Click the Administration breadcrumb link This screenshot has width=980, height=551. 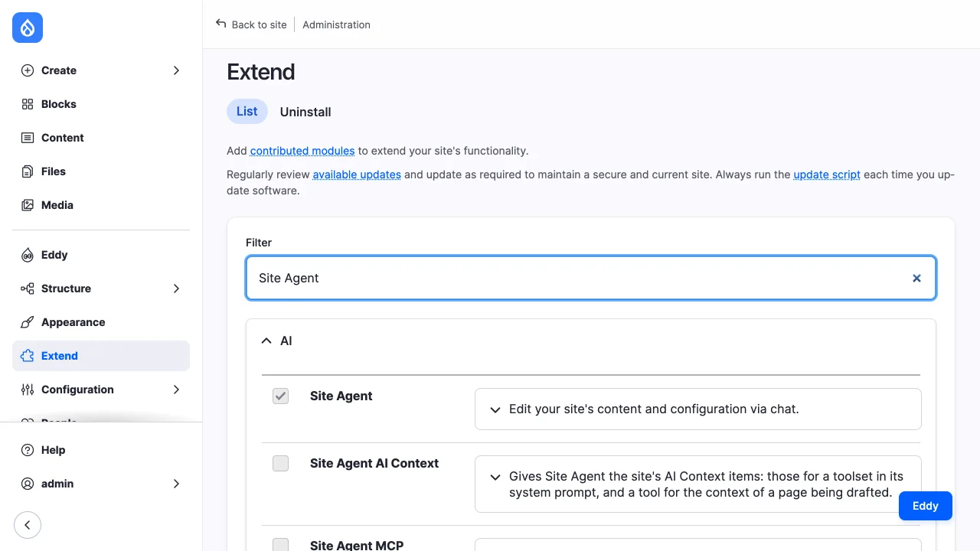[336, 24]
